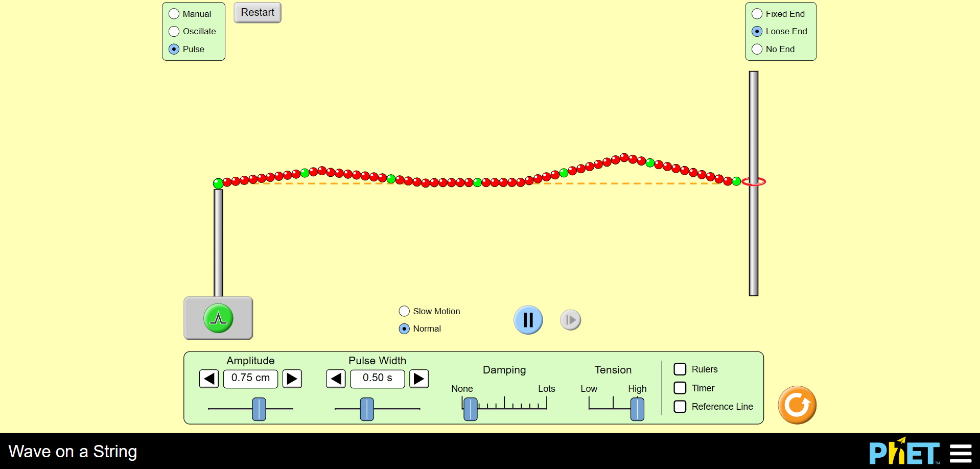Show the Rulers
The width and height of the screenshot is (980, 469).
coord(680,369)
